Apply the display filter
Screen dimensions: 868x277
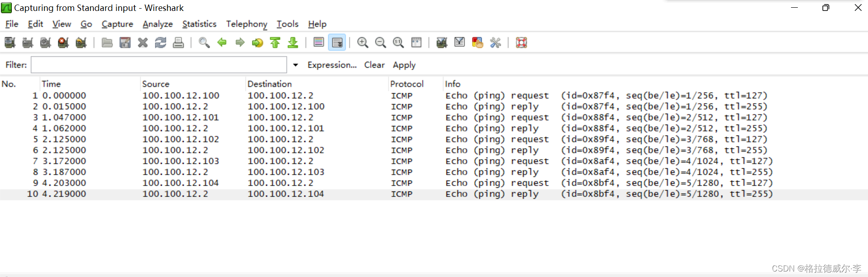404,65
